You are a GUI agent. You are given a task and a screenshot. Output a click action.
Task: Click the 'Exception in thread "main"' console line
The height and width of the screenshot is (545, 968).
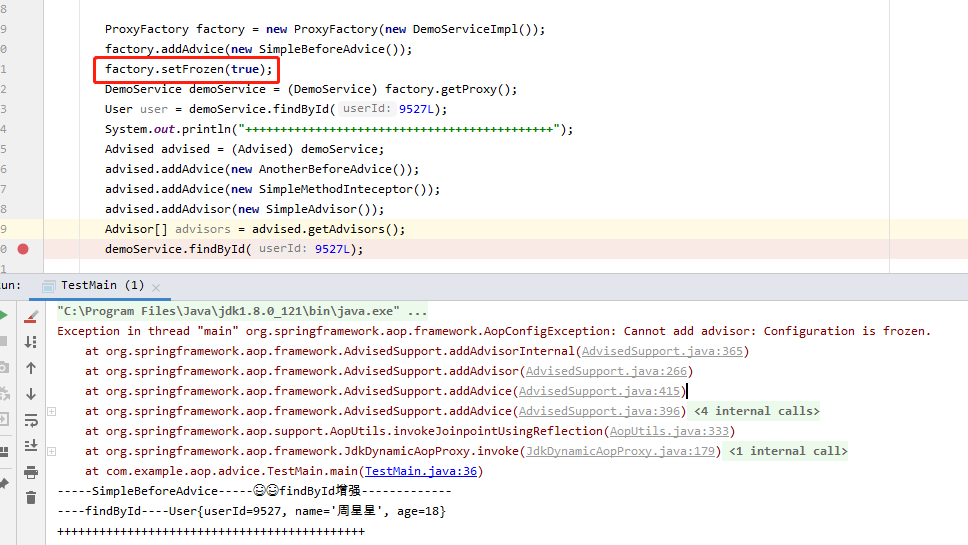point(494,331)
